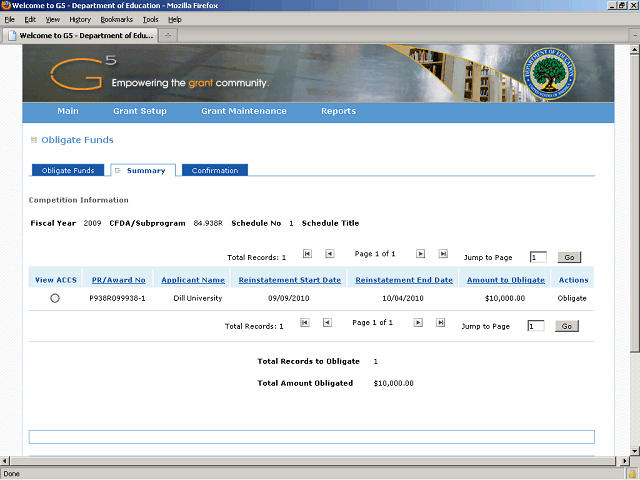Click the lower Go button

(x=567, y=326)
